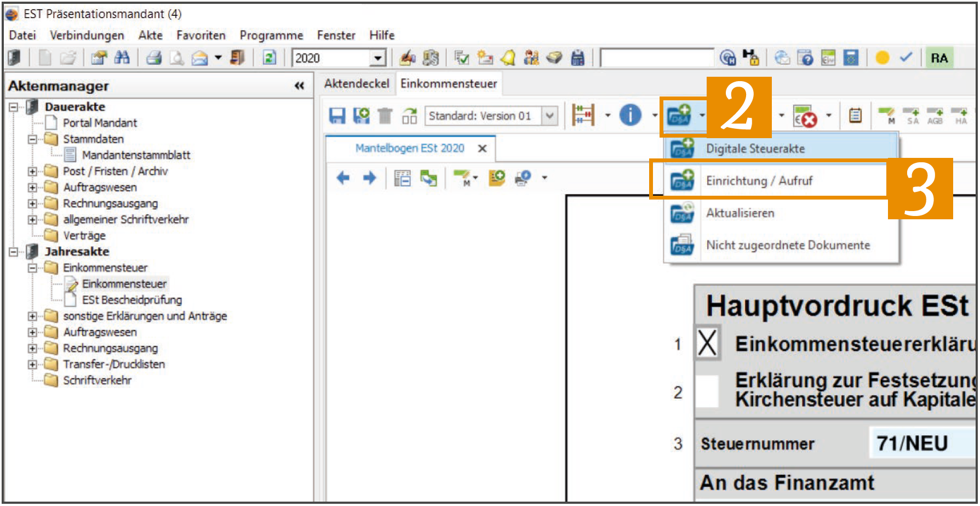Choose Nicht zugeordnete Dokumente entry
This screenshot has width=980, height=506.
788,245
